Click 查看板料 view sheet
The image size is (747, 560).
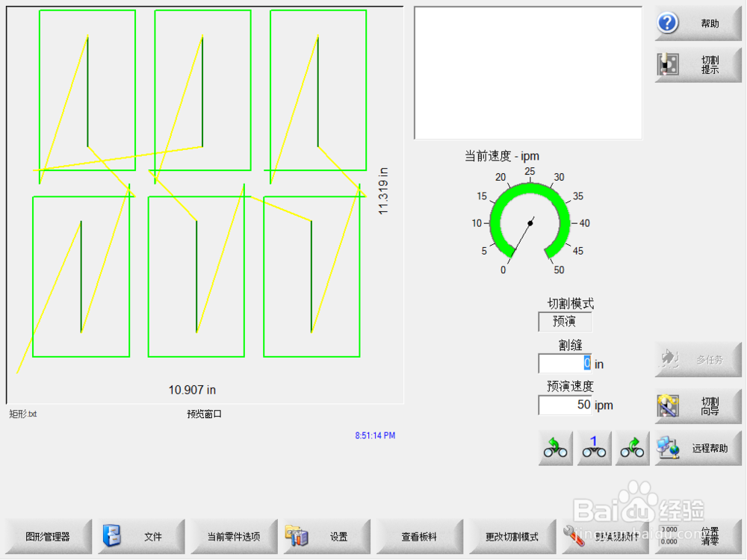click(x=420, y=537)
